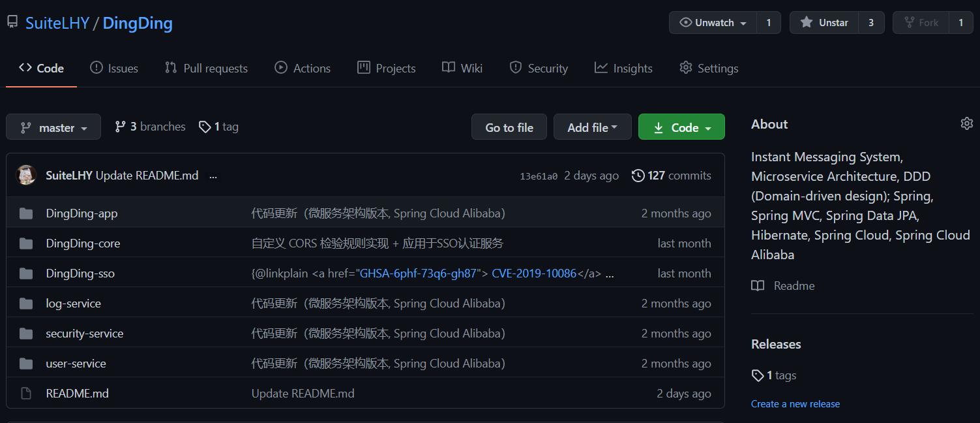This screenshot has width=980, height=423.
Task: Open the Readme via the book icon
Action: point(757,285)
